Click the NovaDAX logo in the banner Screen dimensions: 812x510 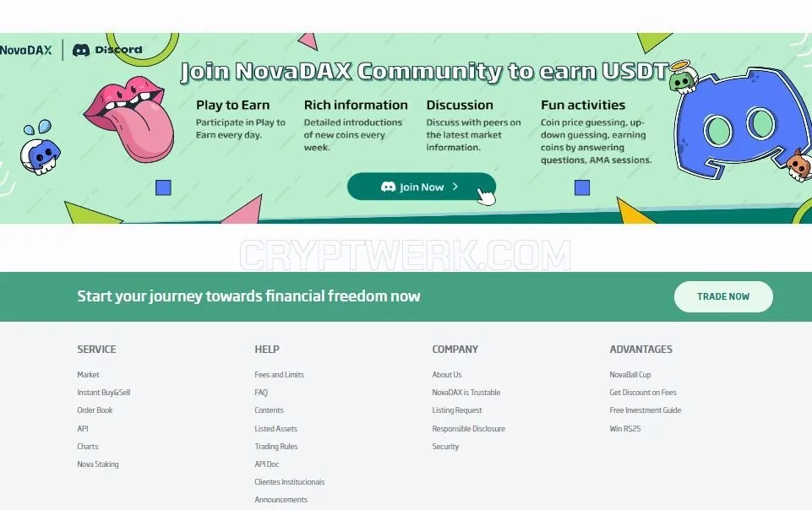click(x=26, y=50)
